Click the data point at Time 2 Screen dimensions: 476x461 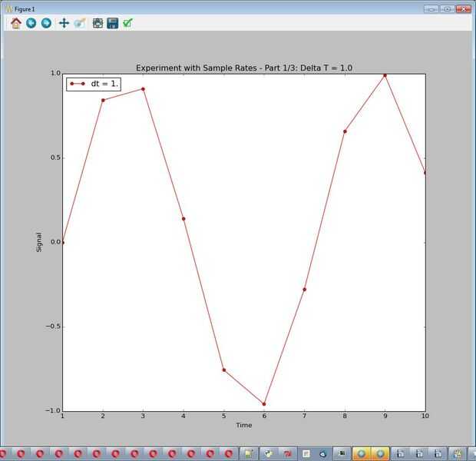[x=103, y=101]
